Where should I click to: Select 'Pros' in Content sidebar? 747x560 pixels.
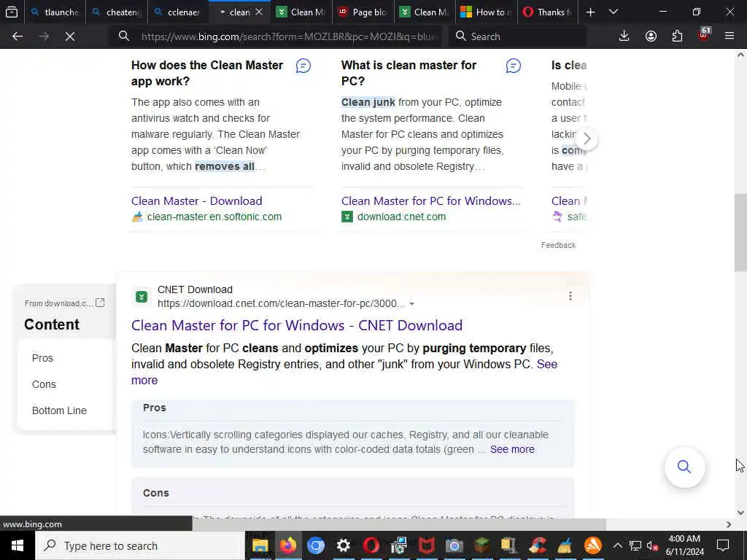[42, 358]
